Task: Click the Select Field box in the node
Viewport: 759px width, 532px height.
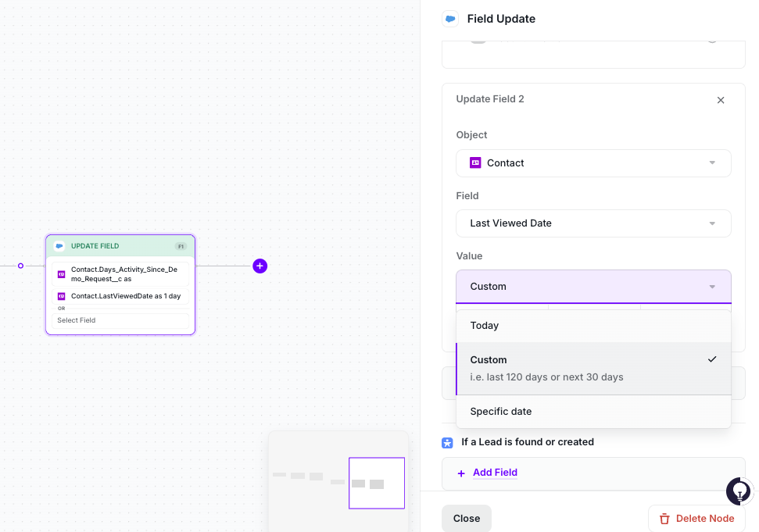Action: (120, 320)
